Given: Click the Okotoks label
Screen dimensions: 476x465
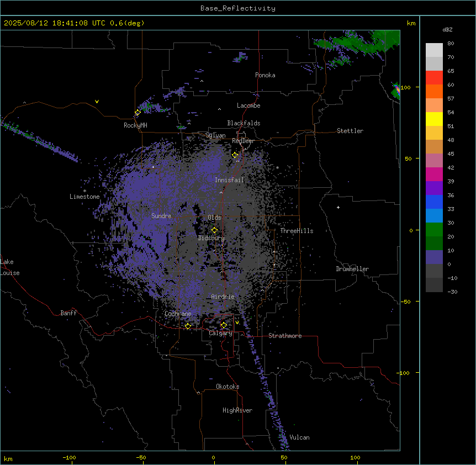Looking at the screenshot, I should tap(228, 387).
